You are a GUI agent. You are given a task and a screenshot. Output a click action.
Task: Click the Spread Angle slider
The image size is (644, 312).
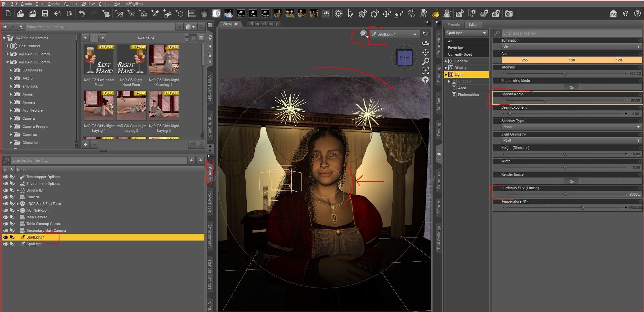(x=545, y=100)
